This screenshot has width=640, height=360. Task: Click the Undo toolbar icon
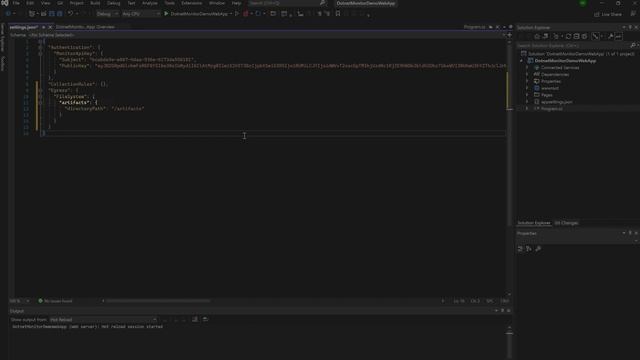coord(70,14)
